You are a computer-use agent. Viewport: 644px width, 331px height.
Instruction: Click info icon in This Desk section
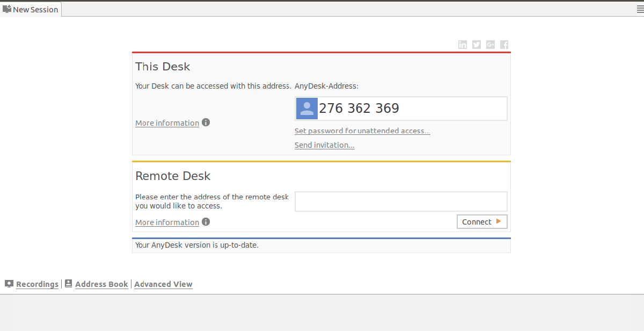coord(206,123)
